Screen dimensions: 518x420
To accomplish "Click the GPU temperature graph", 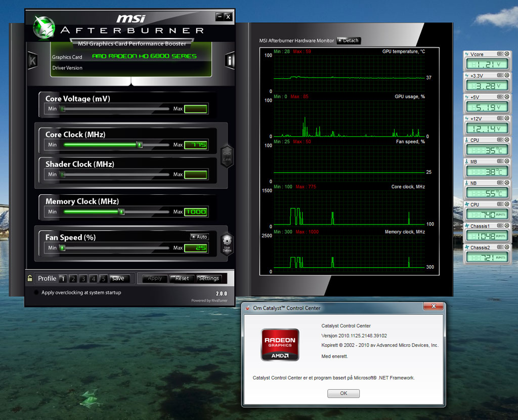I will pyautogui.click(x=349, y=73).
